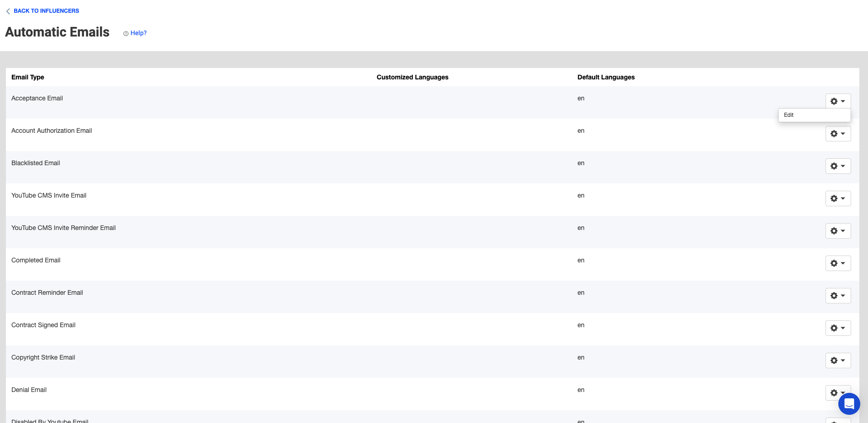Open the chat support widget
This screenshot has width=868, height=423.
tap(849, 404)
